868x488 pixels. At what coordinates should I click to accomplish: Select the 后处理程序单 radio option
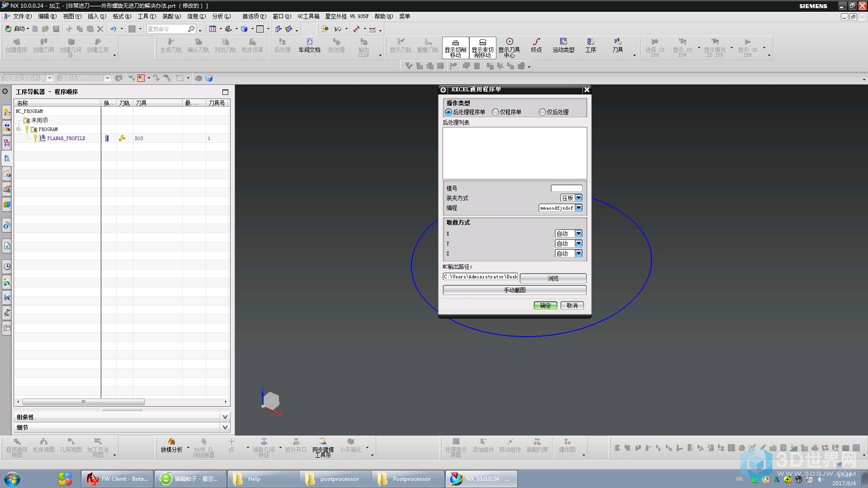448,112
